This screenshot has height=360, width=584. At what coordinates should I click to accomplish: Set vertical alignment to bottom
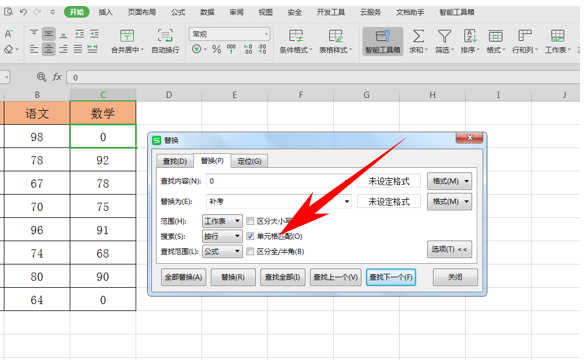pyautogui.click(x=63, y=34)
